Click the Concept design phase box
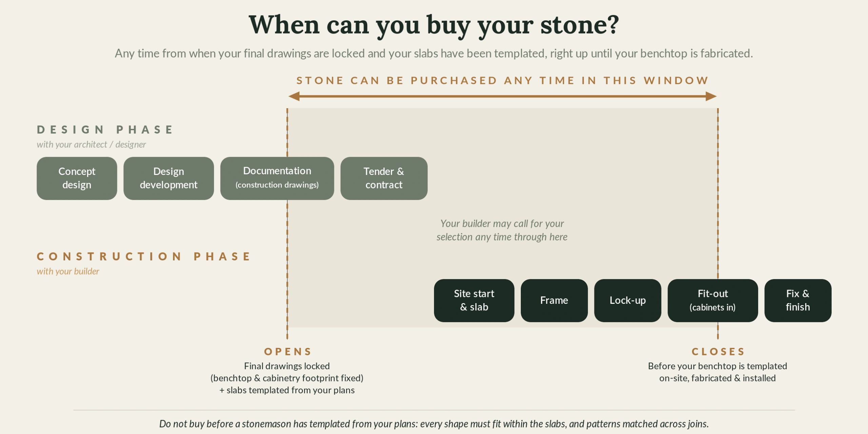Viewport: 868px width, 434px height. coord(77,178)
